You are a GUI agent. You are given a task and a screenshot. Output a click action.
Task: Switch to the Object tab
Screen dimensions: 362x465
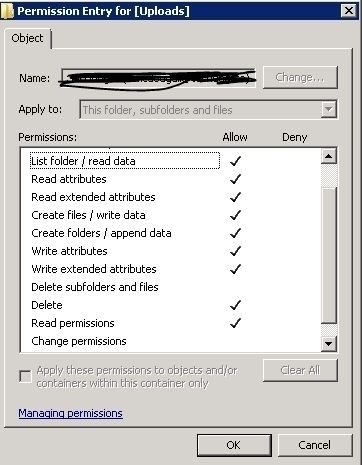(x=27, y=38)
